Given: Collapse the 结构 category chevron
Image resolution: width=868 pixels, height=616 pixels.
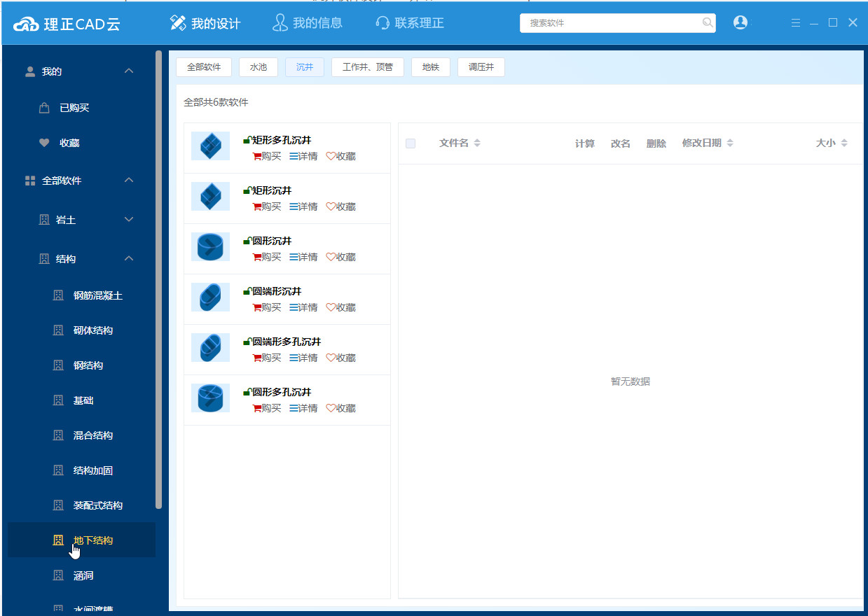Looking at the screenshot, I should (128, 259).
